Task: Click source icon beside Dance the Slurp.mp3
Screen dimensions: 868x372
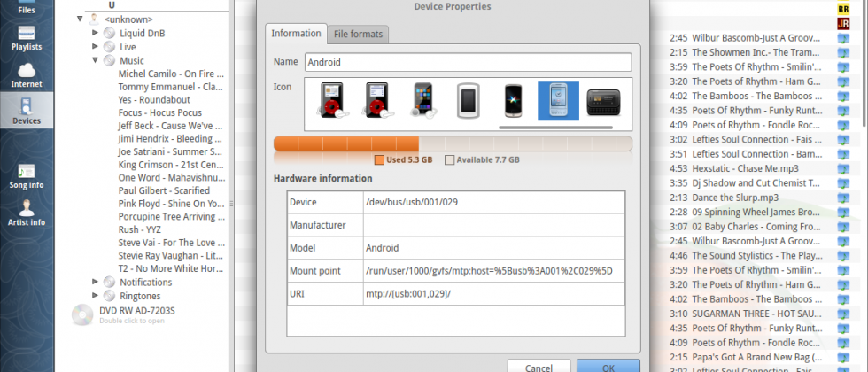Action: (843, 198)
